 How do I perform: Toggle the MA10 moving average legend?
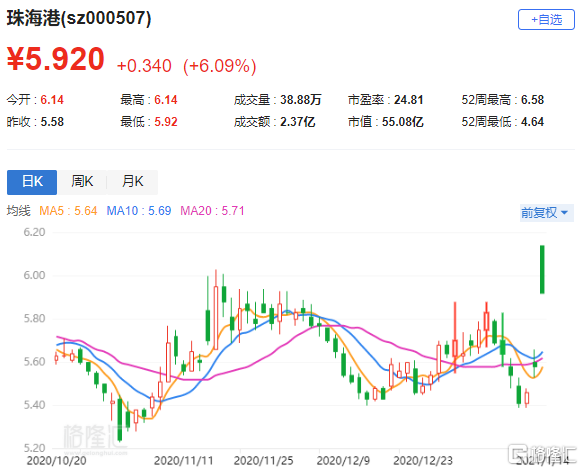139,211
